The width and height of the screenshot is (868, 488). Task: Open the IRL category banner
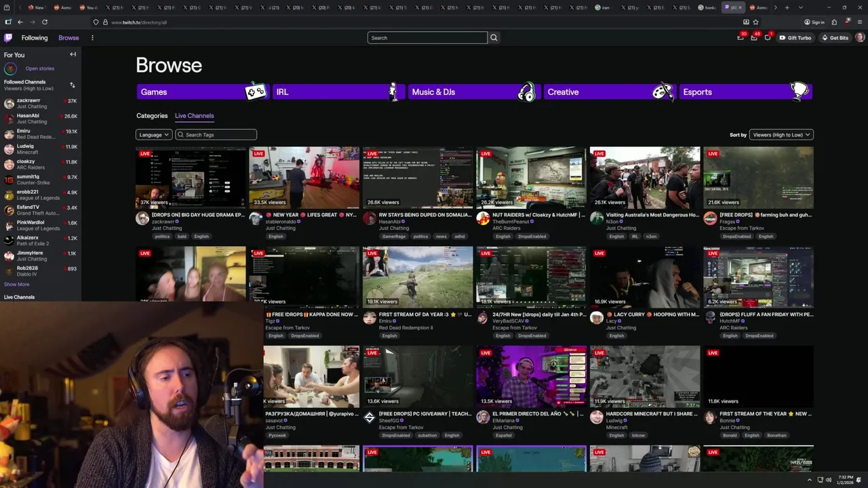(338, 91)
